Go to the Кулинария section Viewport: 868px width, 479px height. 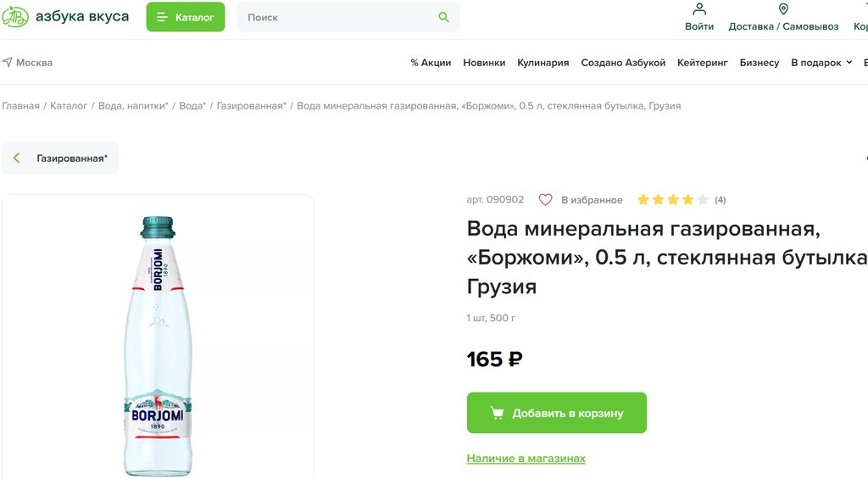542,63
